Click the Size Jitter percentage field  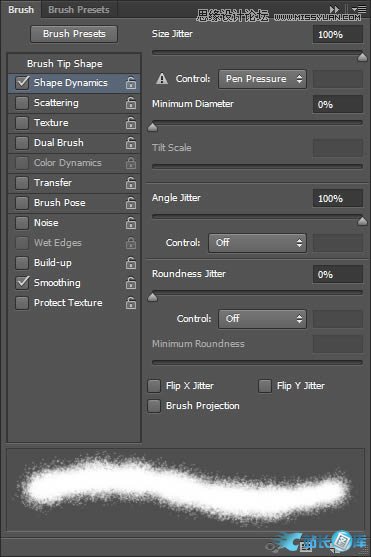tap(338, 34)
